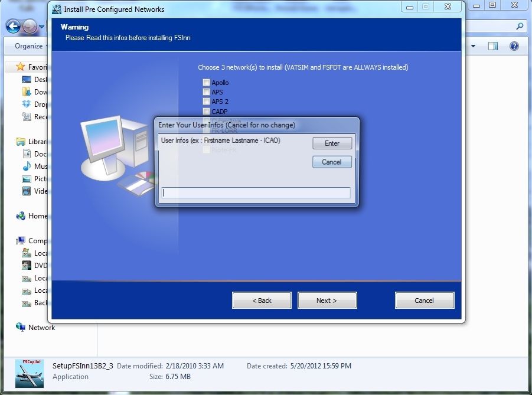The image size is (532, 395).
Task: Check the APS 2 network option
Action: [x=206, y=102]
